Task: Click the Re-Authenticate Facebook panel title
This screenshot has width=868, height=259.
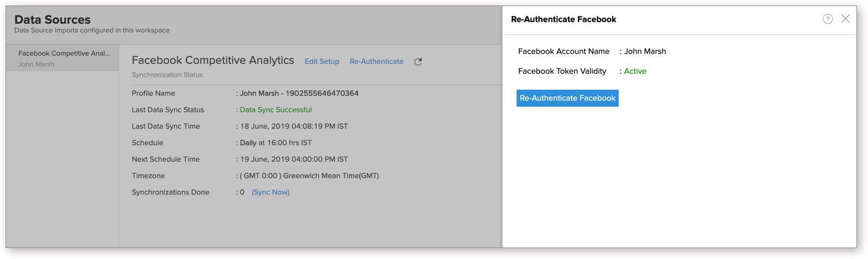Action: (563, 19)
